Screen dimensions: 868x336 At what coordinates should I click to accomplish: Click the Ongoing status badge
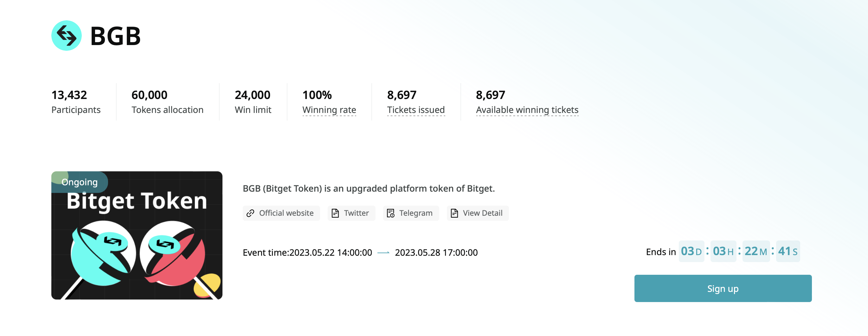pos(80,182)
